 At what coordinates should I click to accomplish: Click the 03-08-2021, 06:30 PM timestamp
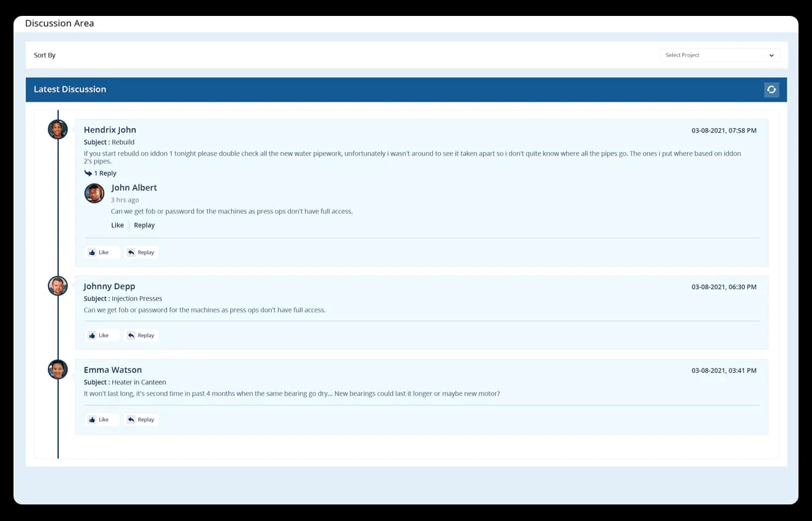(724, 287)
